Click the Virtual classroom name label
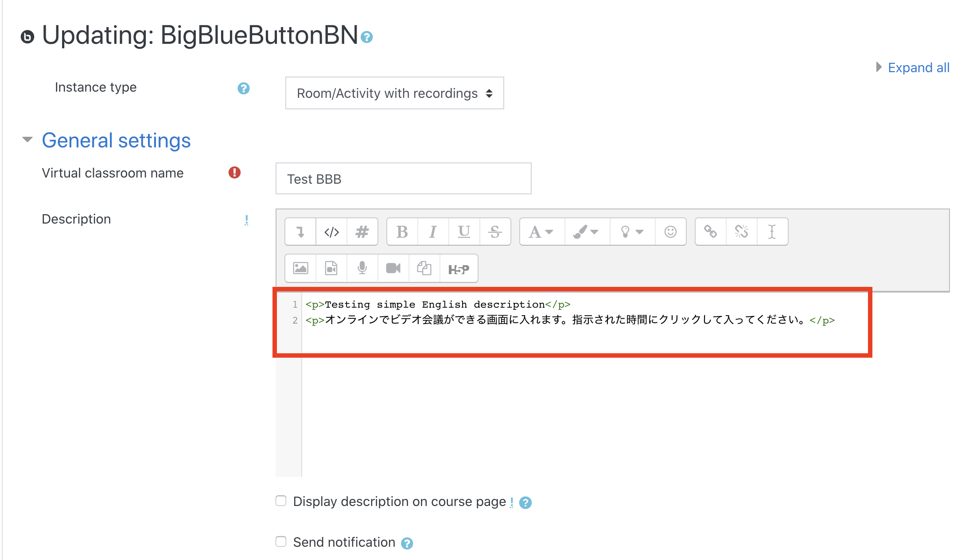 (113, 173)
